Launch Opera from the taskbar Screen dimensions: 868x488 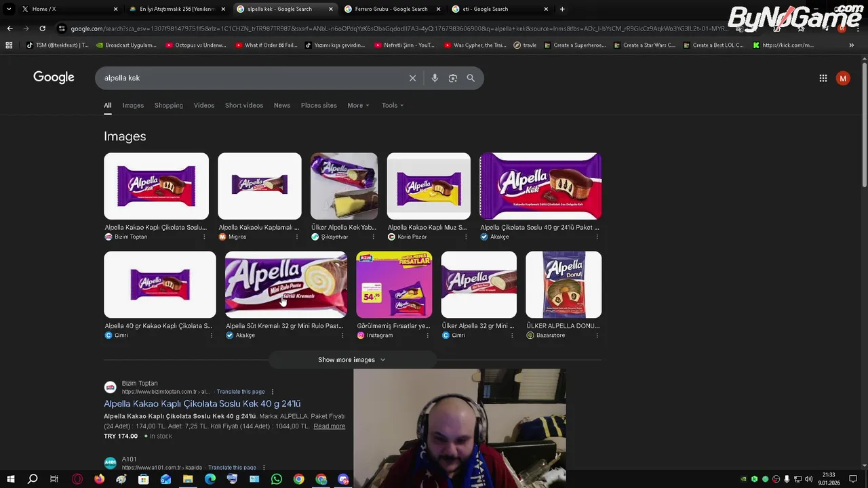[77, 479]
